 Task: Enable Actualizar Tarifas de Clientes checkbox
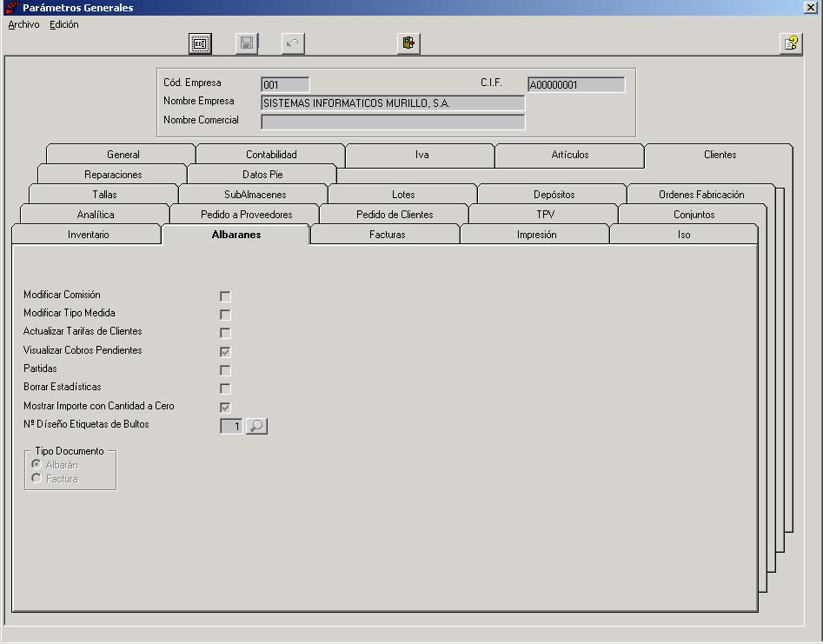pos(225,333)
